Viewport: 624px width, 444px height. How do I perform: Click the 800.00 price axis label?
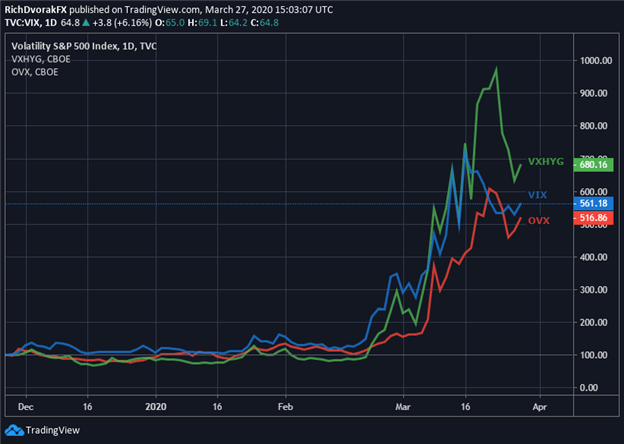point(596,126)
